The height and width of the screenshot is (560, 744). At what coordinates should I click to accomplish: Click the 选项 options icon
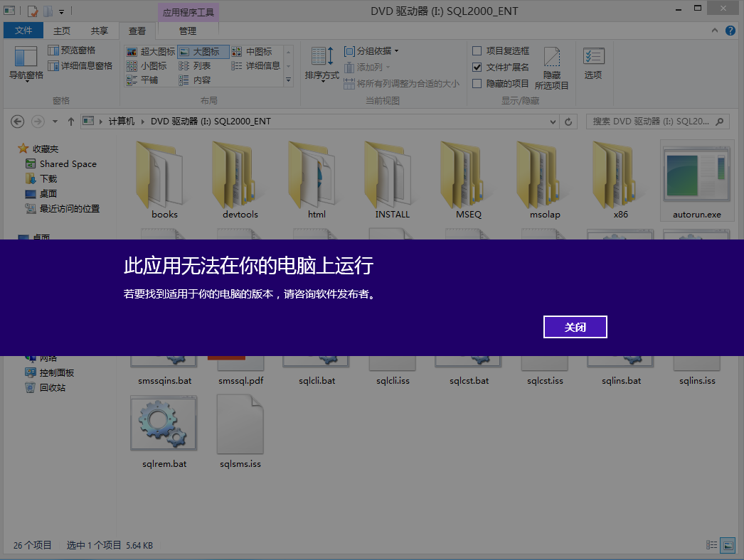coord(593,61)
